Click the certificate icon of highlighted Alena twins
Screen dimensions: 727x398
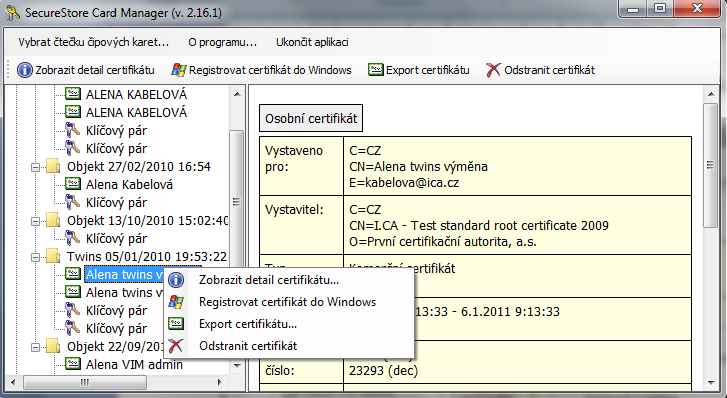click(x=73, y=274)
